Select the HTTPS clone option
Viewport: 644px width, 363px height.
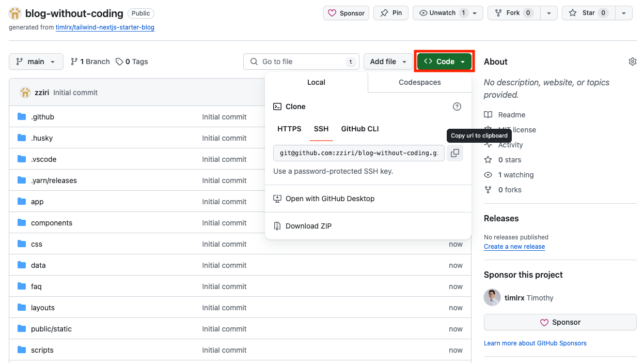point(289,129)
